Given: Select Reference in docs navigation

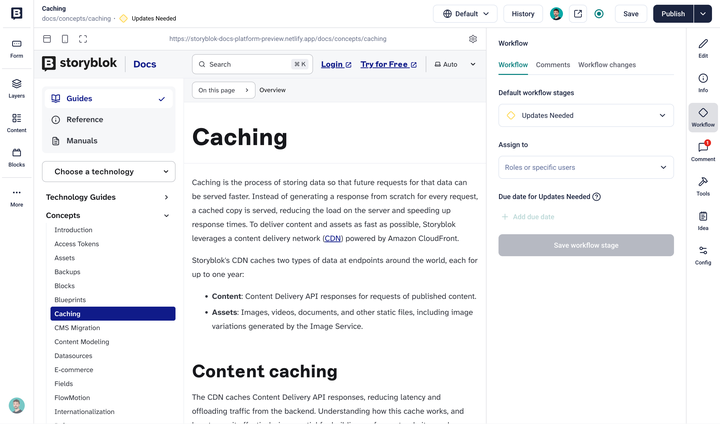Looking at the screenshot, I should coord(108,119).
